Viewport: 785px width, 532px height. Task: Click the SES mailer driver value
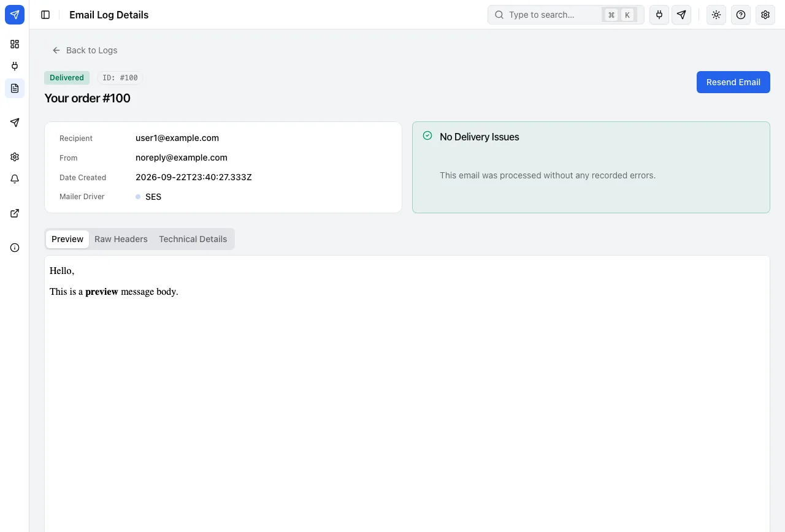(x=153, y=197)
